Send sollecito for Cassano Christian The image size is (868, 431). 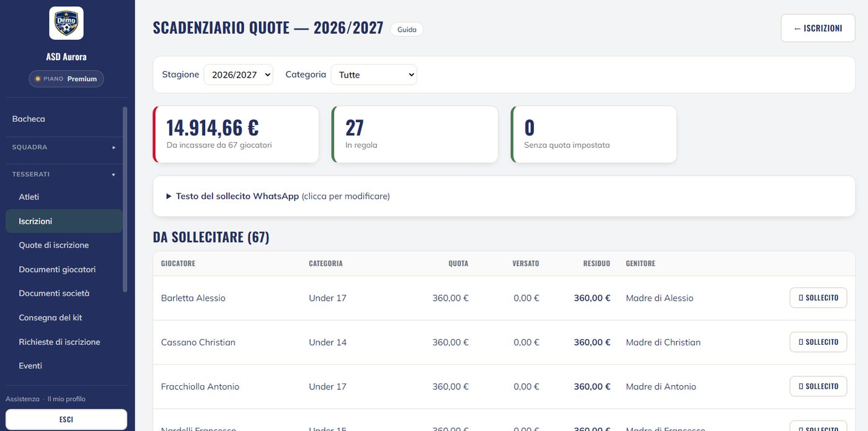coord(818,342)
